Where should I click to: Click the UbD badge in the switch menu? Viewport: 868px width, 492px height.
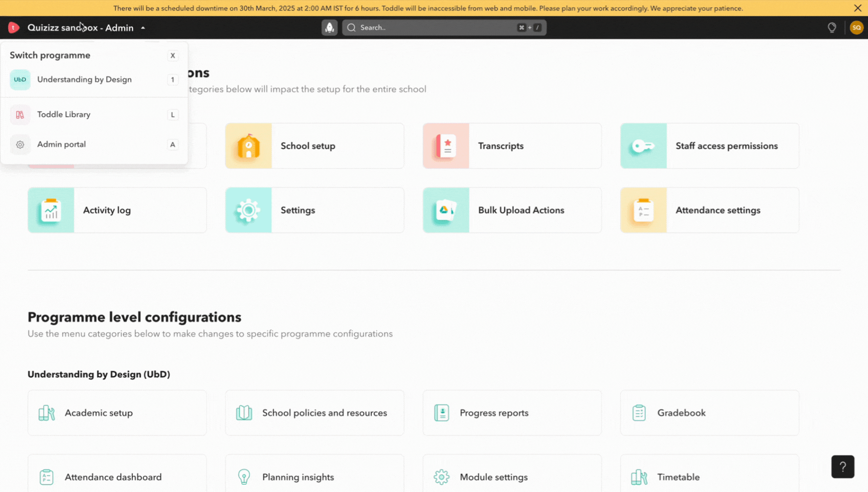(x=20, y=79)
